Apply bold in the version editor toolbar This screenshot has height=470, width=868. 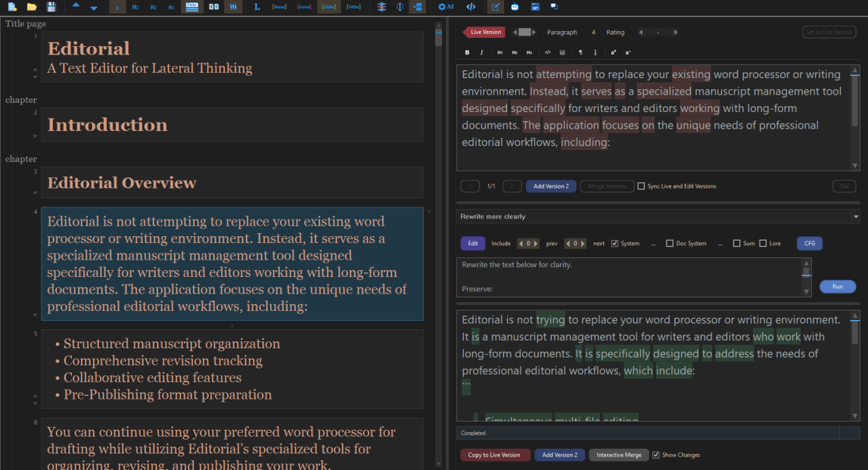point(467,52)
